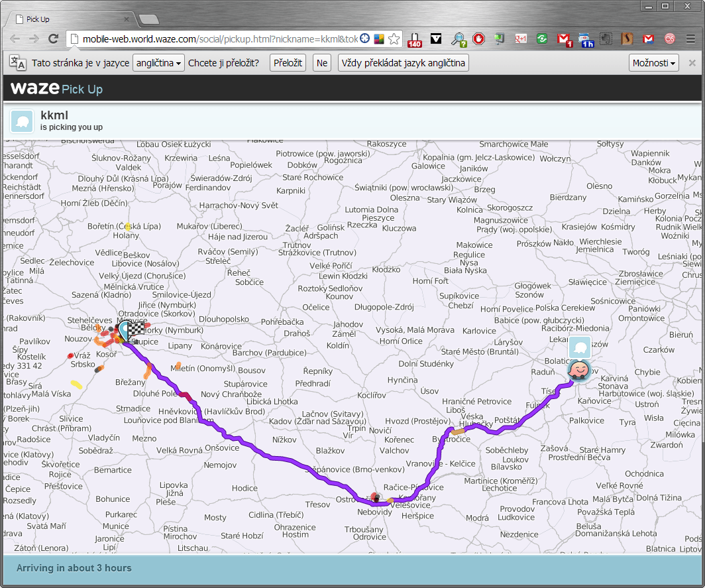Open the black V extension icon
The image size is (705, 588).
point(436,38)
